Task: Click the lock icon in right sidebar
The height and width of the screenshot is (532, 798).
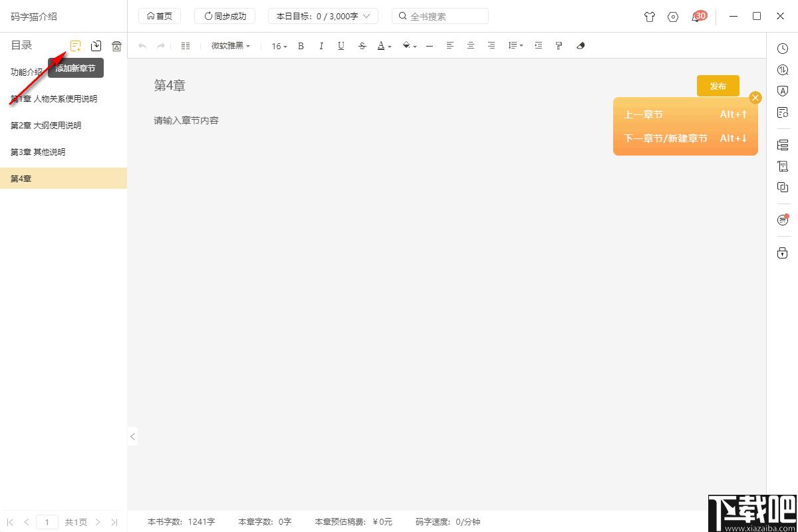Action: point(783,253)
